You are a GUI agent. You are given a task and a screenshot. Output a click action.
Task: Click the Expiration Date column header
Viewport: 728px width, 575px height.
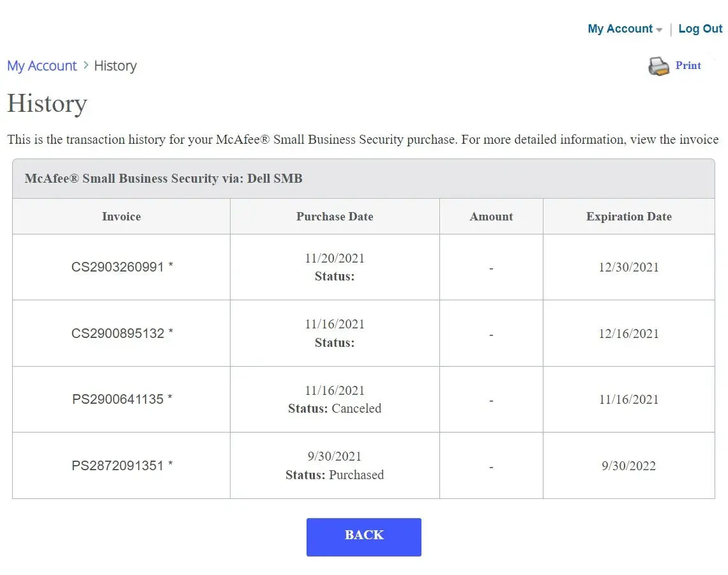(629, 217)
